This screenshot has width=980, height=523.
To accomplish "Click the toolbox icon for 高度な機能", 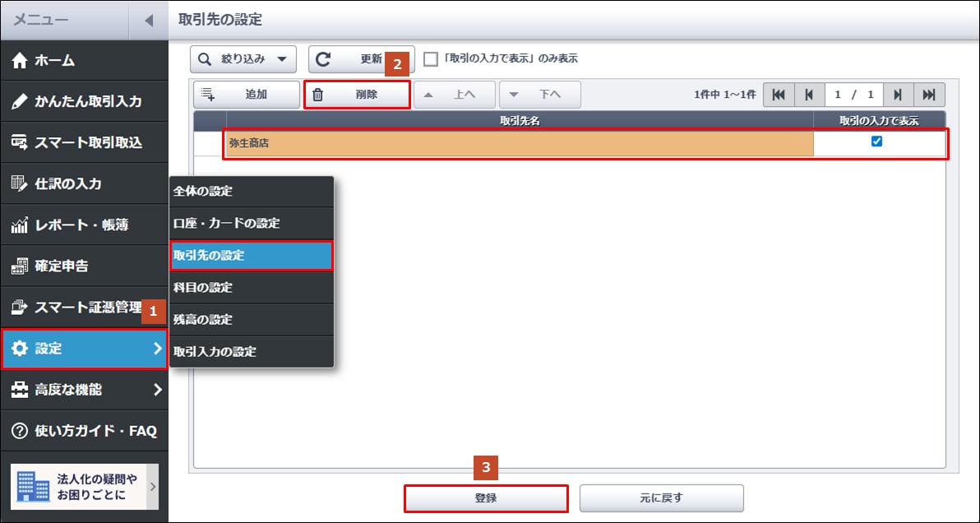I will (20, 390).
